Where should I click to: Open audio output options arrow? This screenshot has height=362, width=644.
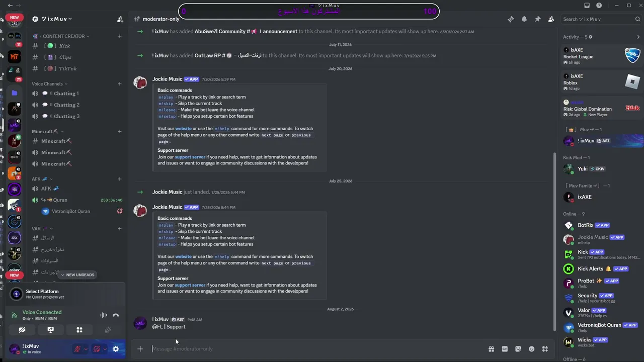coord(105,349)
